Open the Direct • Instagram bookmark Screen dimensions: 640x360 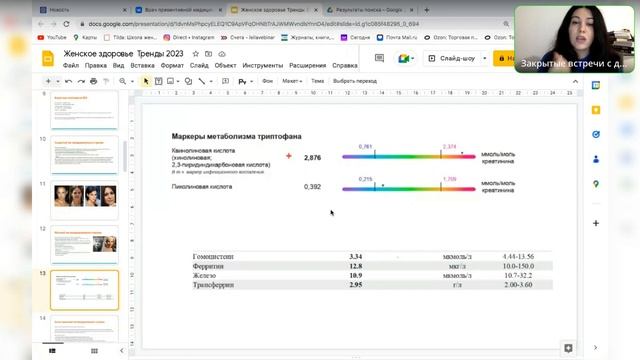189,37
